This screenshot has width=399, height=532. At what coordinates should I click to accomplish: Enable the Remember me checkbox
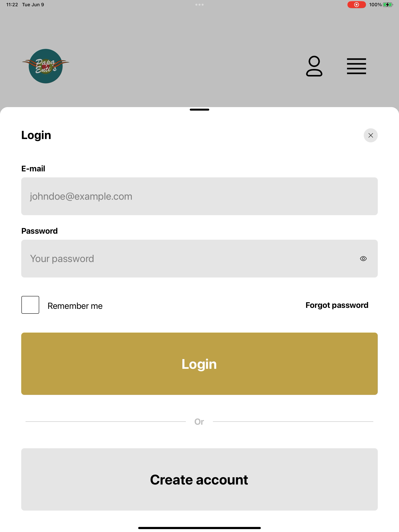pos(30,305)
